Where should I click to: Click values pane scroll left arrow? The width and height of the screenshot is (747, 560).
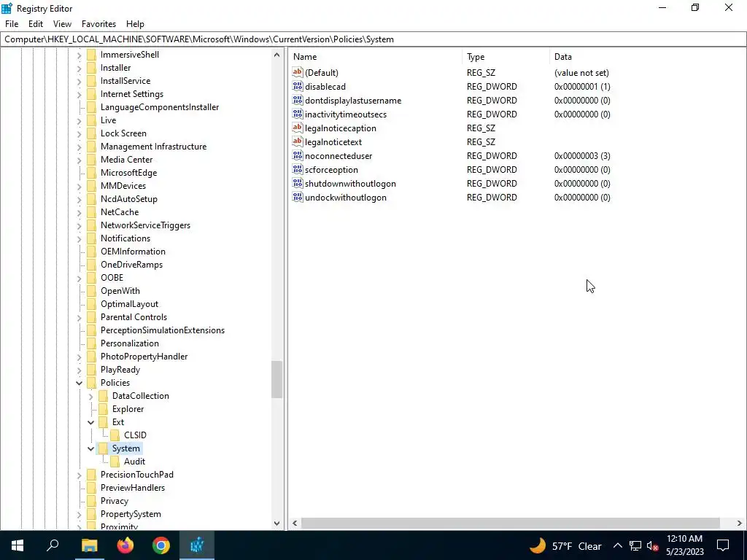pyautogui.click(x=295, y=523)
